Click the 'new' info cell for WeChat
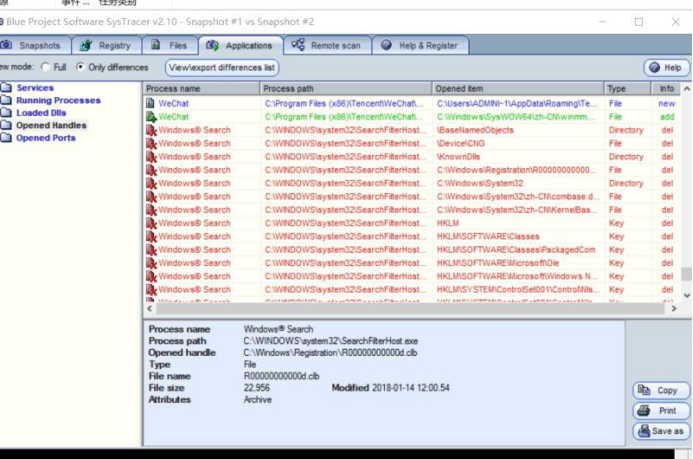The image size is (693, 459). tap(666, 103)
